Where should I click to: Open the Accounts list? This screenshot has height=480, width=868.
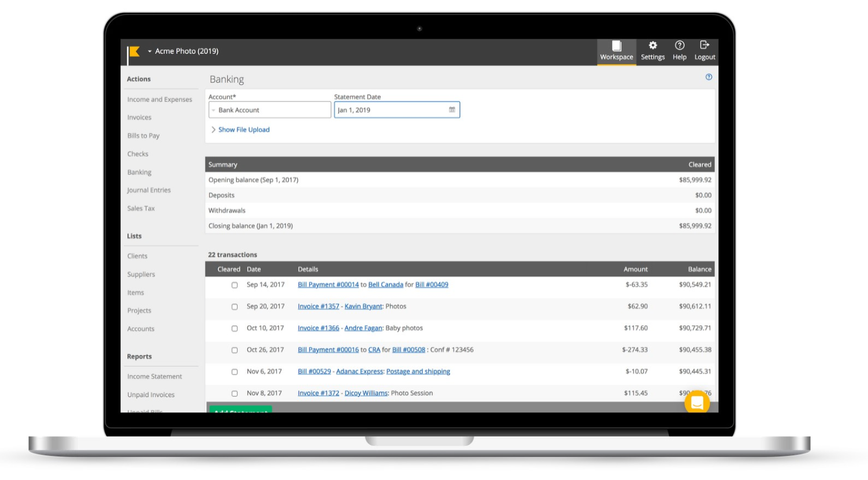point(140,329)
